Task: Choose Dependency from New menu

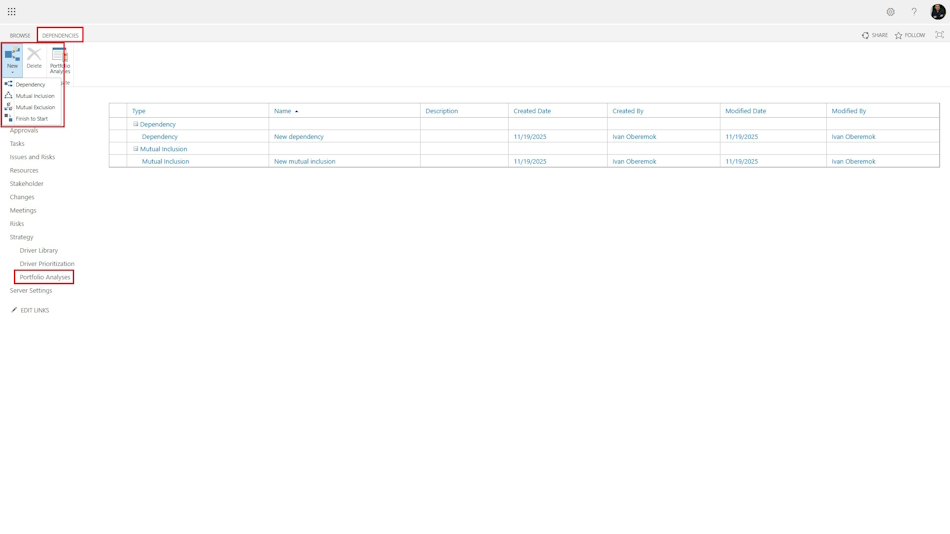Action: (x=30, y=84)
